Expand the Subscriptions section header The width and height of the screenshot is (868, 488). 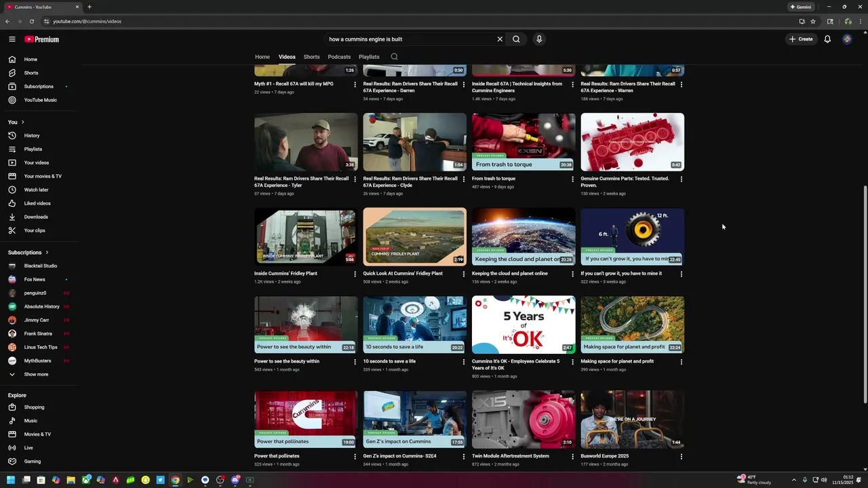pos(28,252)
